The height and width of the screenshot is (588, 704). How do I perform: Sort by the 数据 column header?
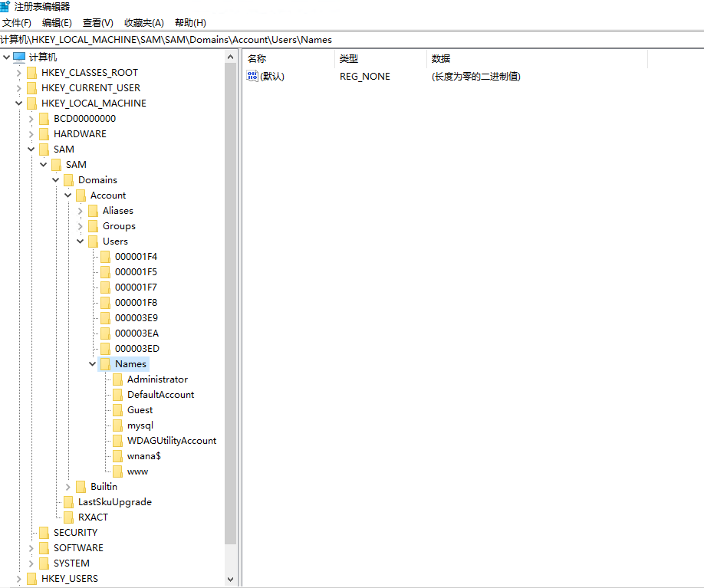click(x=537, y=59)
